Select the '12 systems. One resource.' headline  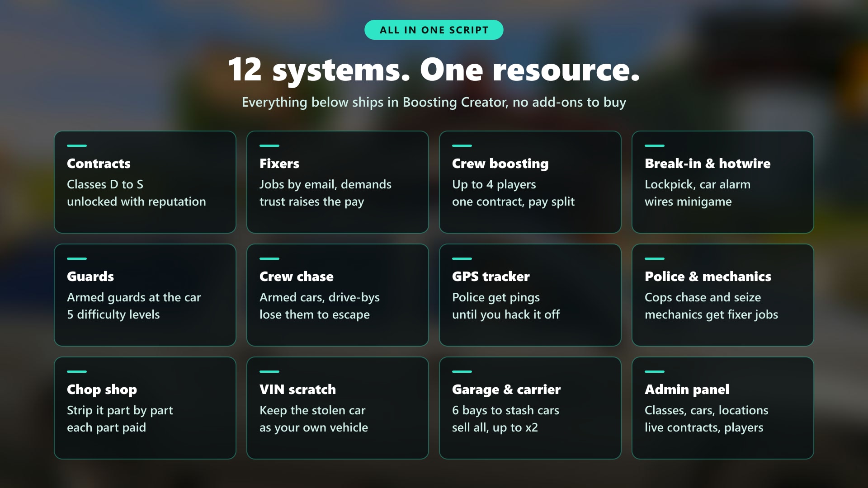click(x=434, y=70)
